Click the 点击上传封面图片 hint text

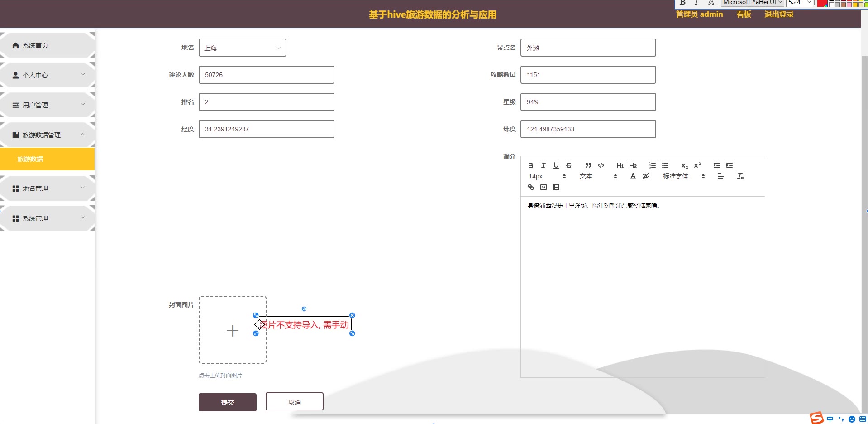coord(220,376)
